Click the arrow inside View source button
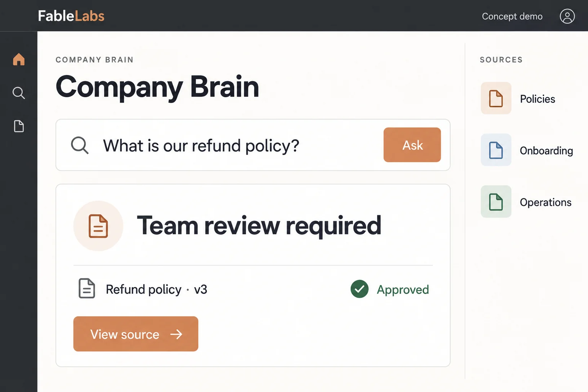 click(x=176, y=334)
